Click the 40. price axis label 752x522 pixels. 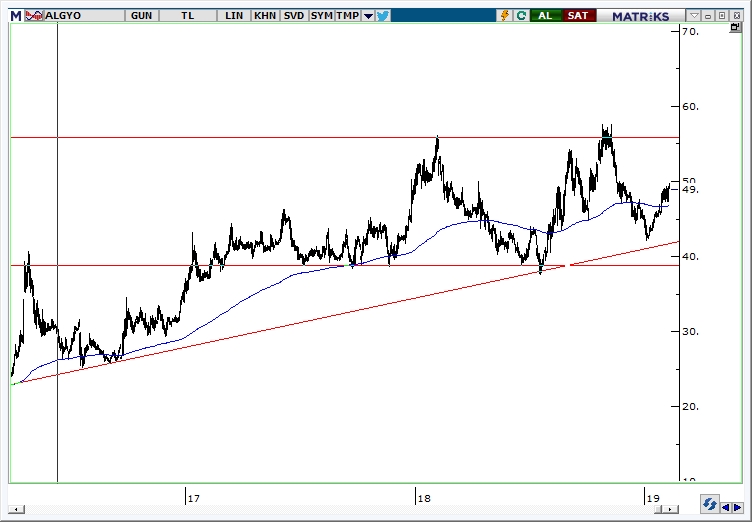pyautogui.click(x=691, y=257)
